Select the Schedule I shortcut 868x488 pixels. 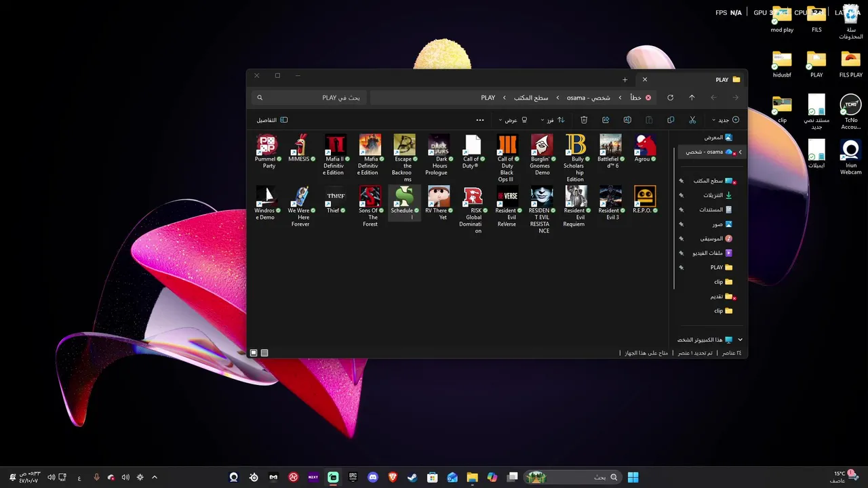[404, 203]
